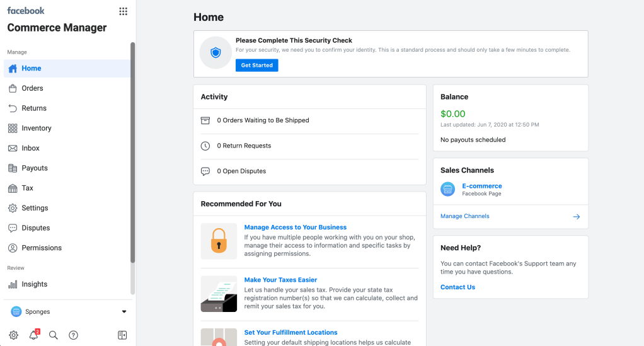This screenshot has height=346, width=644.
Task: Click the sidebar vertical scrollbar
Action: click(x=132, y=151)
